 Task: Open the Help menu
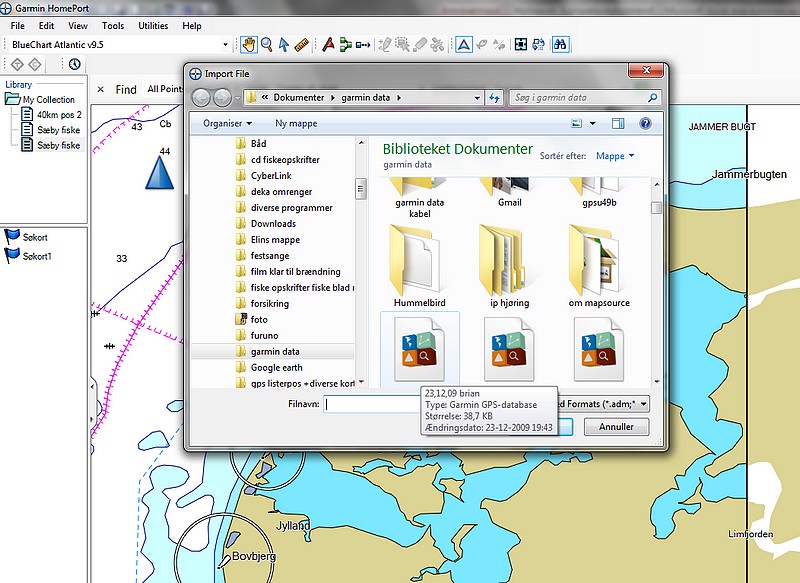[x=192, y=26]
